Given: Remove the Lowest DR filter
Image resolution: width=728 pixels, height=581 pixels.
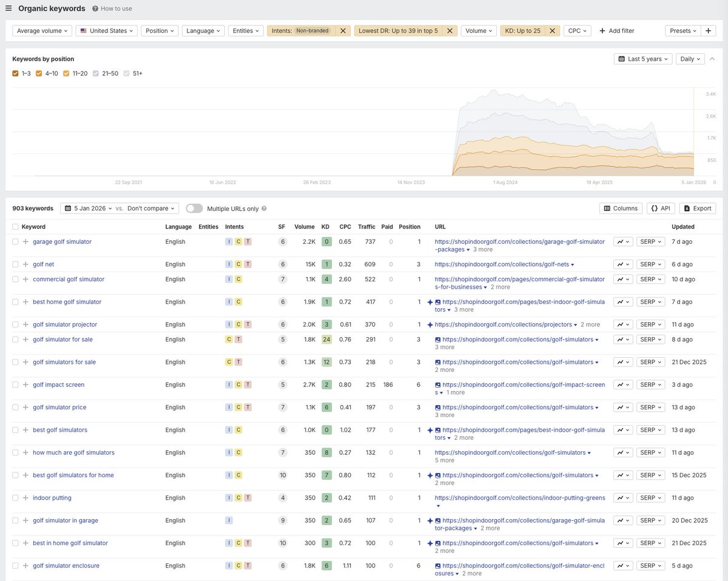Looking at the screenshot, I should (450, 30).
